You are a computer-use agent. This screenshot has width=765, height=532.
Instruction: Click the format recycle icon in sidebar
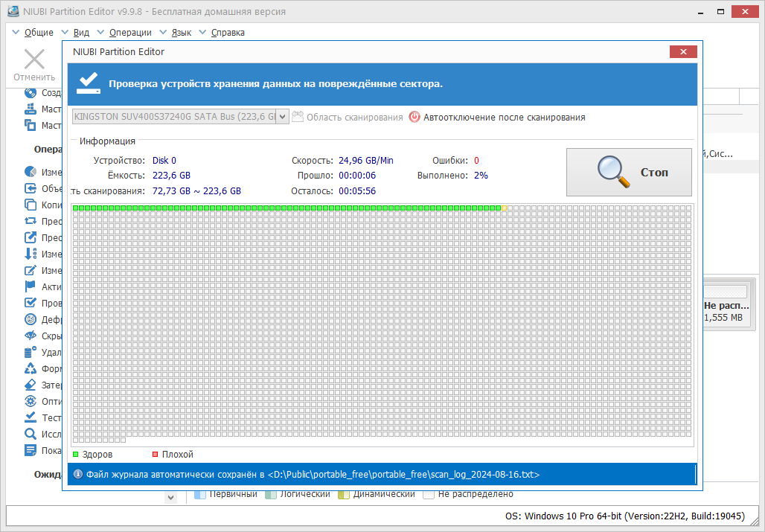[x=31, y=368]
